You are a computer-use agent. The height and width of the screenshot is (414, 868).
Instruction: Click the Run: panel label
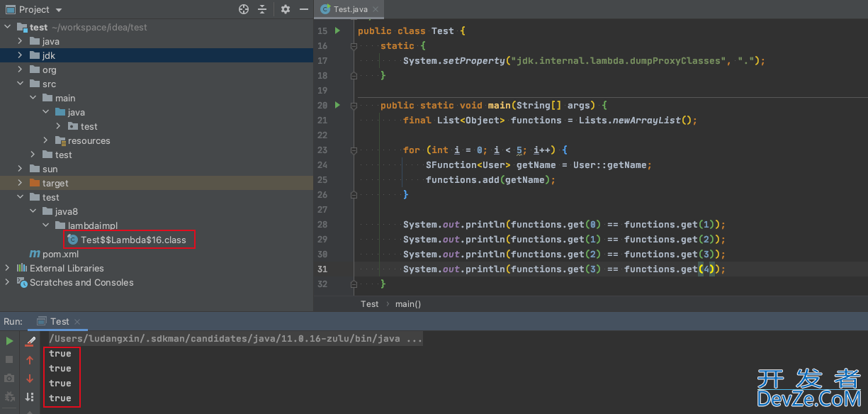tap(13, 321)
